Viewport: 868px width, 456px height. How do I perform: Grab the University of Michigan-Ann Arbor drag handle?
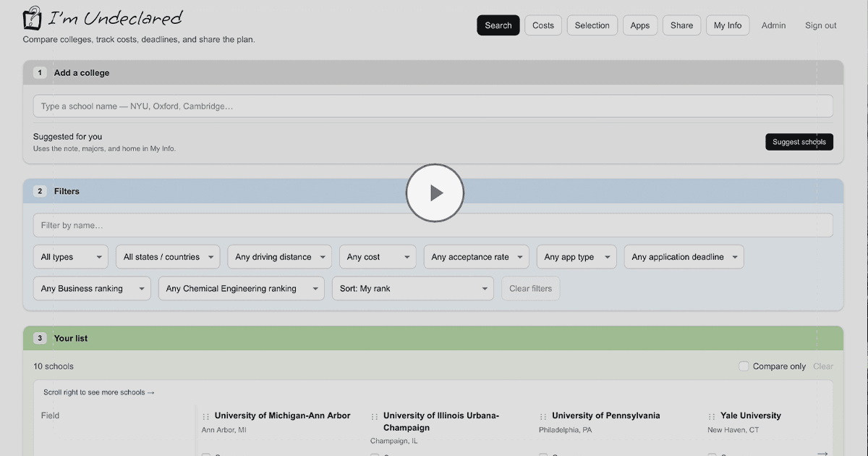coord(206,417)
